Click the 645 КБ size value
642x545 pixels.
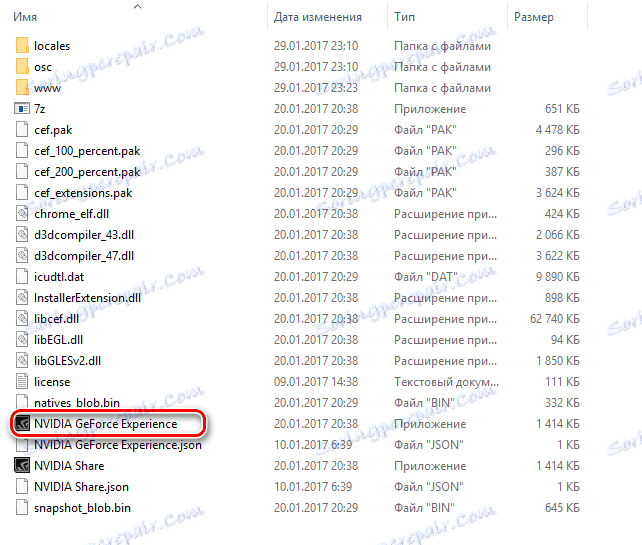[562, 508]
